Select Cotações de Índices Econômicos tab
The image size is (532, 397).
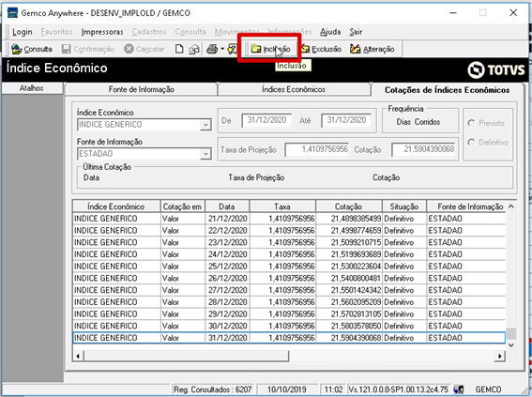click(x=448, y=90)
